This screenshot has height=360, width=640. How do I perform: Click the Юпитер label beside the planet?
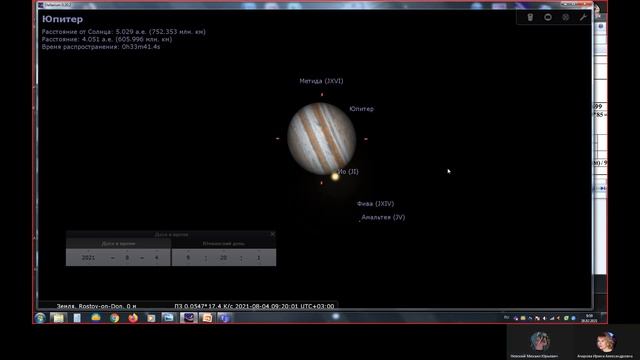[x=361, y=109]
